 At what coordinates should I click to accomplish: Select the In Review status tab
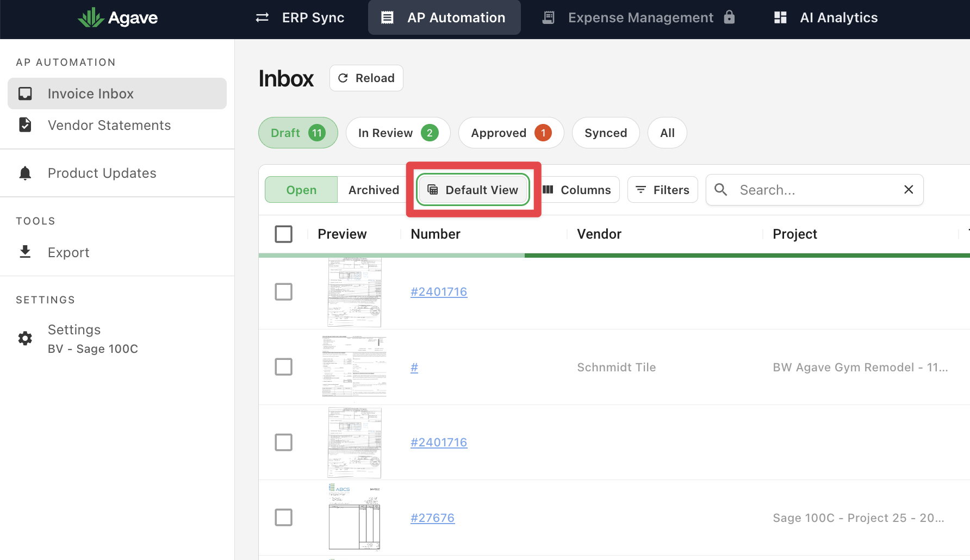[x=398, y=133]
